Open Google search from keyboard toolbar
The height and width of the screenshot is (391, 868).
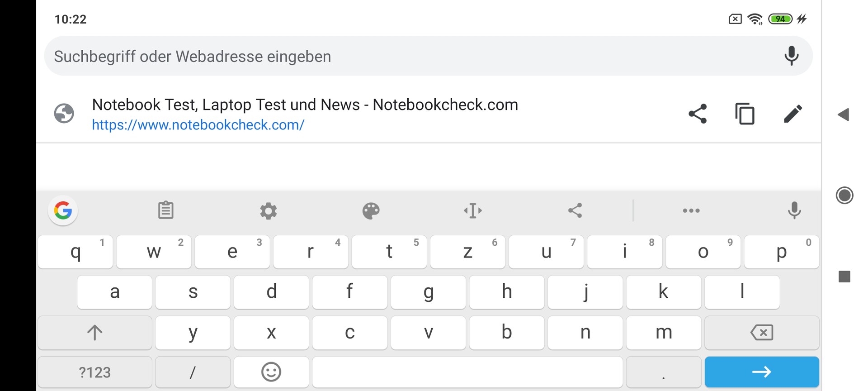[63, 210]
